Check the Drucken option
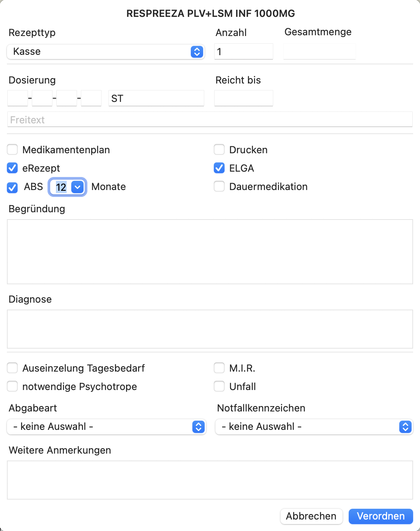Image resolution: width=420 pixels, height=531 pixels. 219,149
